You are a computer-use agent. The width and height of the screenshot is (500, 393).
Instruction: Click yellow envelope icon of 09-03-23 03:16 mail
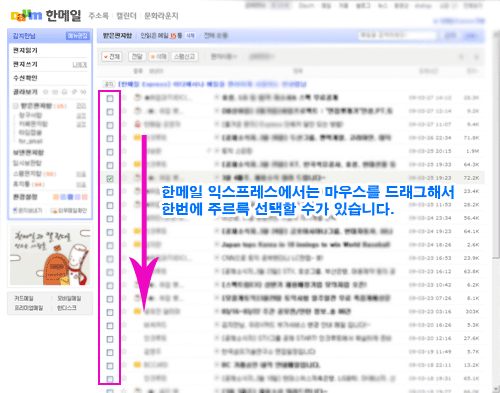(x=137, y=311)
